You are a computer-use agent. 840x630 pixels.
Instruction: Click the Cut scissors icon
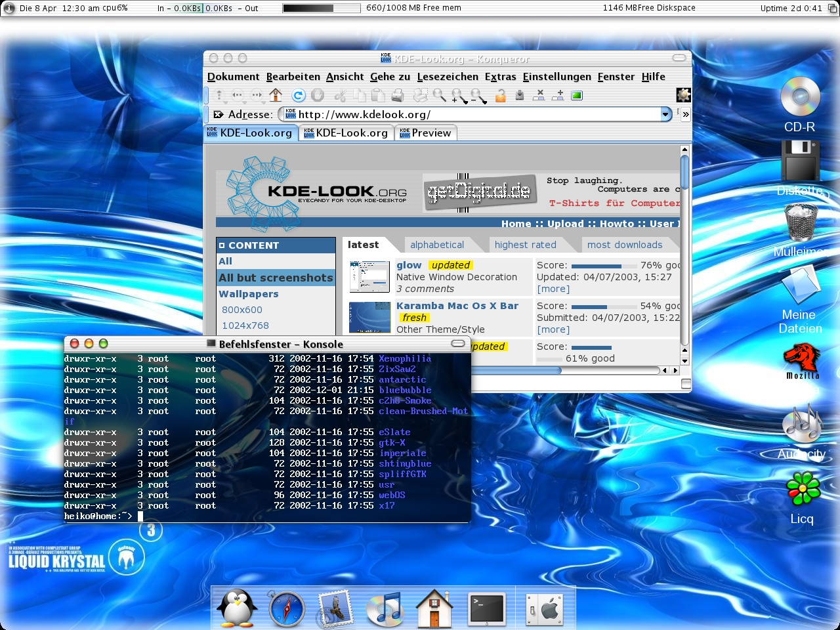(x=340, y=95)
